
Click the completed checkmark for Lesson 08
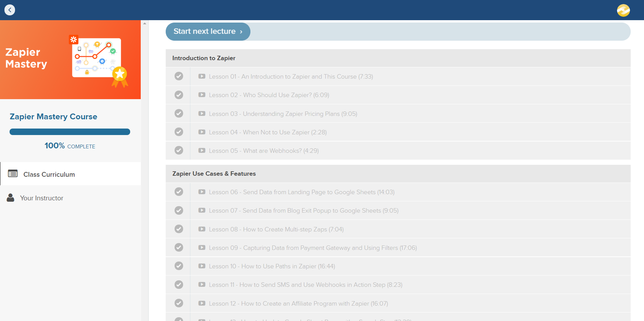click(x=179, y=229)
